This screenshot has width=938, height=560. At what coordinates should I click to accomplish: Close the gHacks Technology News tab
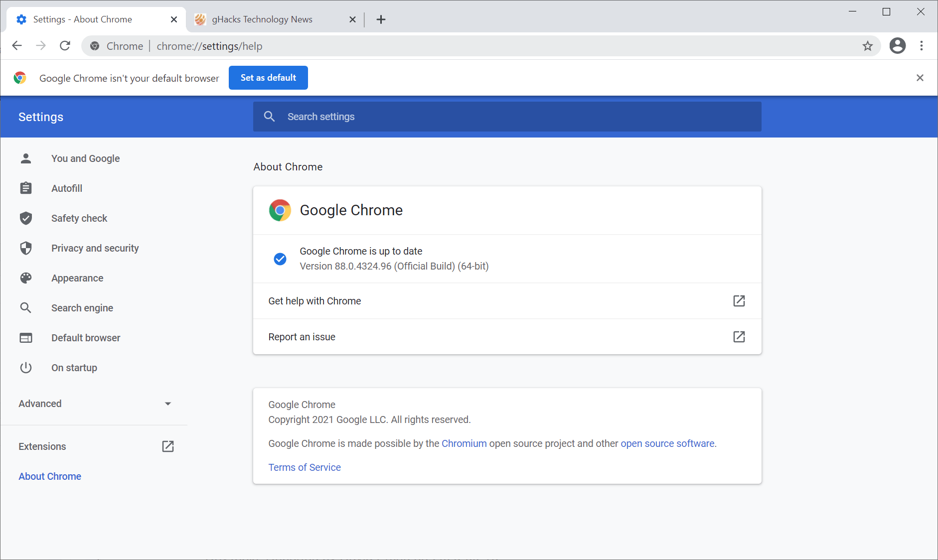pyautogui.click(x=352, y=19)
